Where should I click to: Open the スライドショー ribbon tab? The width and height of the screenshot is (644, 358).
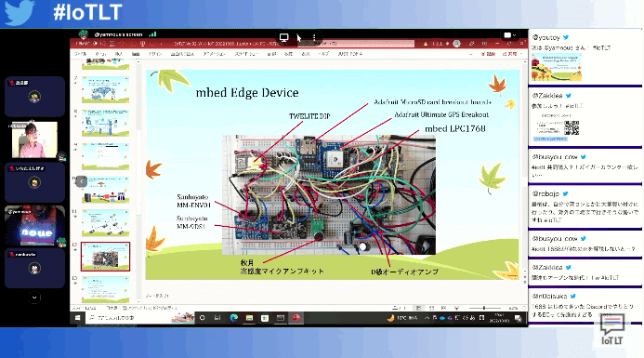point(246,54)
